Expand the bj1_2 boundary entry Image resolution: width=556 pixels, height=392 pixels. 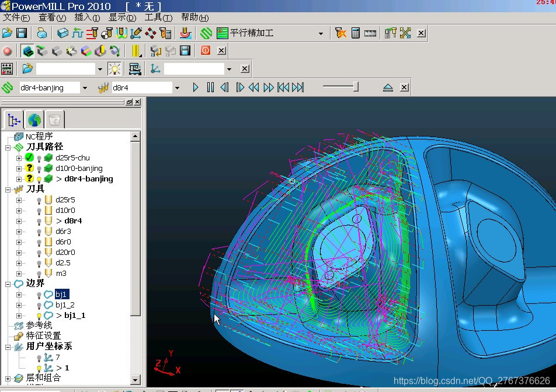[x=19, y=305]
